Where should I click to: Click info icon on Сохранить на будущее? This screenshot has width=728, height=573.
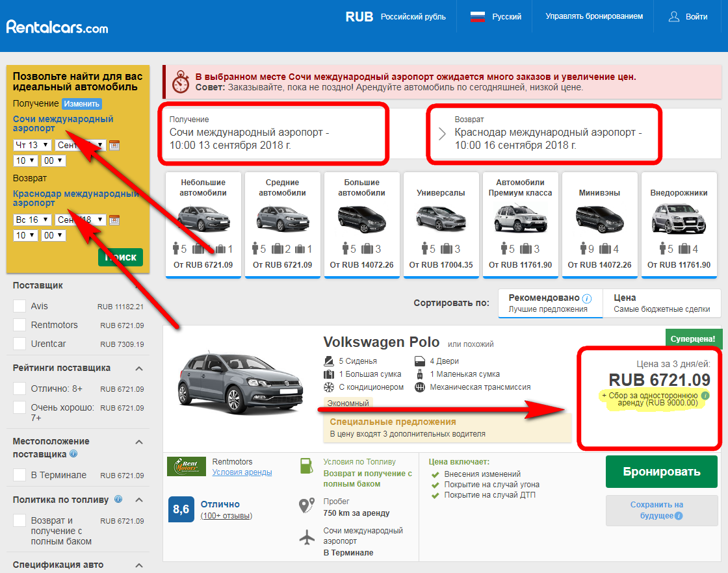click(x=679, y=516)
